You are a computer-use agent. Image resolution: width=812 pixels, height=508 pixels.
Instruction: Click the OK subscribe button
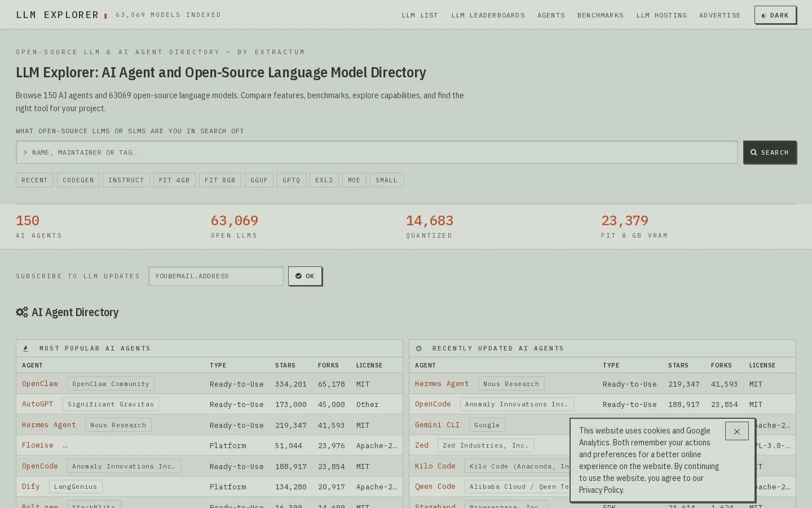click(x=305, y=276)
